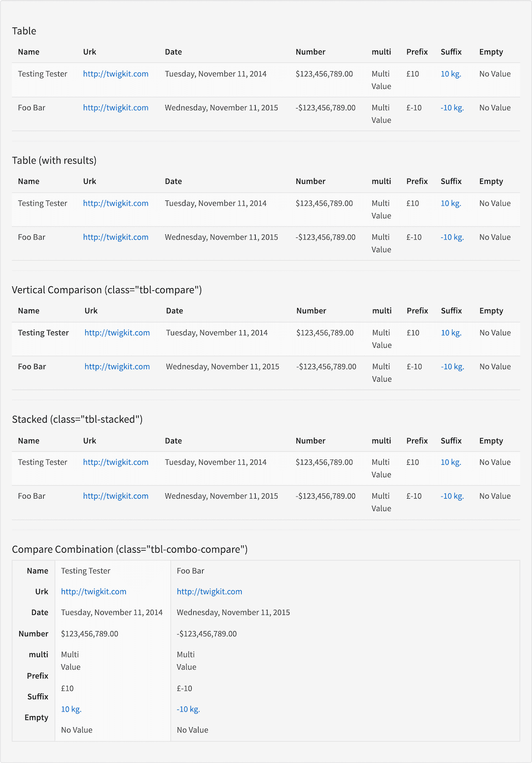
Task: Open Testing Tester URL in Compare Combination
Action: click(x=94, y=592)
